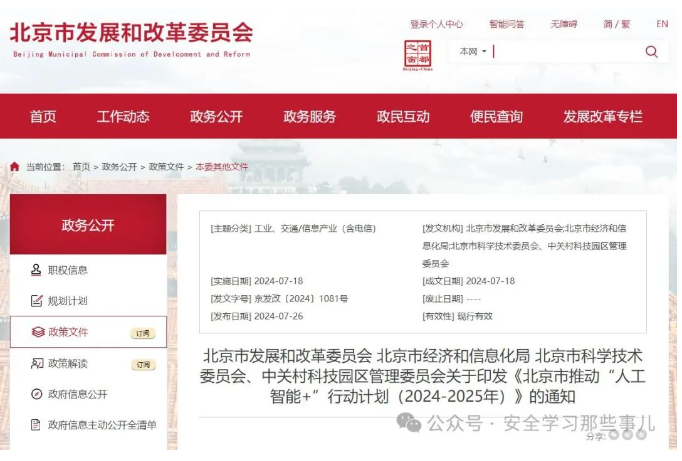
Task: Click the 规划计划 edit icon
Action: pos(35,301)
